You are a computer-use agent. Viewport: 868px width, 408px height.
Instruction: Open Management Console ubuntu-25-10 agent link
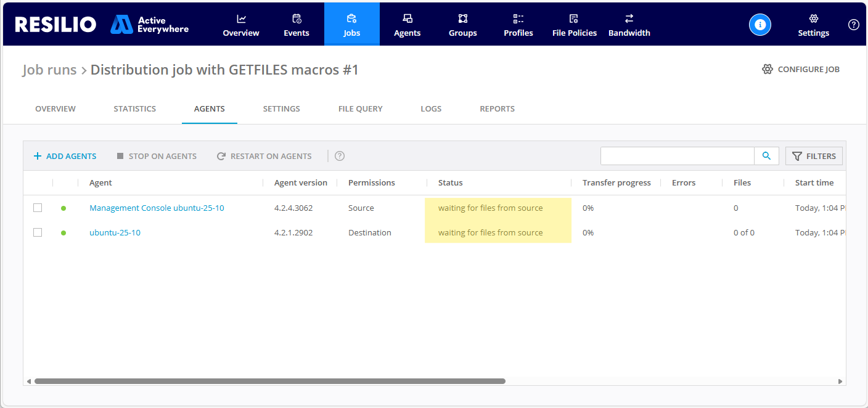click(157, 208)
